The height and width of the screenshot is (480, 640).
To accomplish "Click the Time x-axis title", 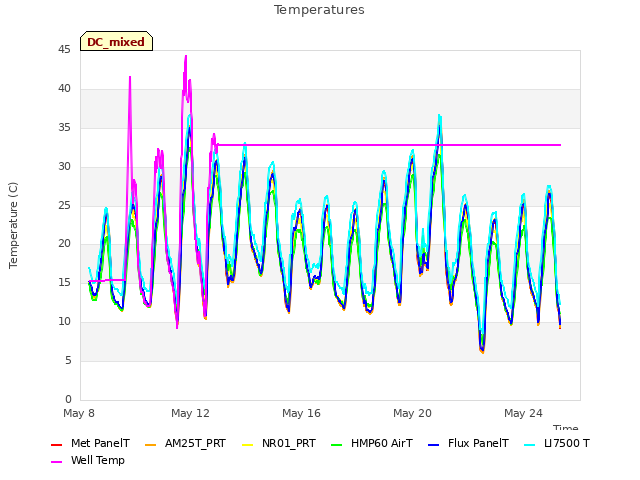I will coord(566,427).
